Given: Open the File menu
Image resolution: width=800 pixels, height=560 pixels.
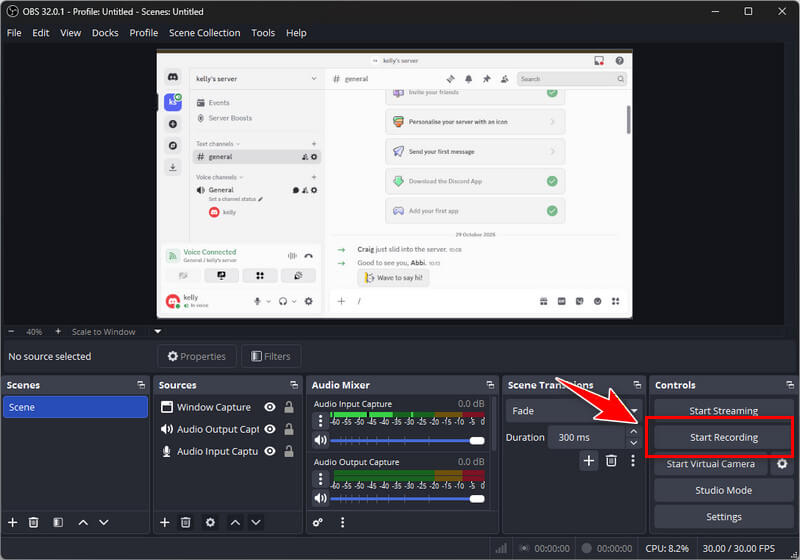Looking at the screenshot, I should tap(14, 33).
